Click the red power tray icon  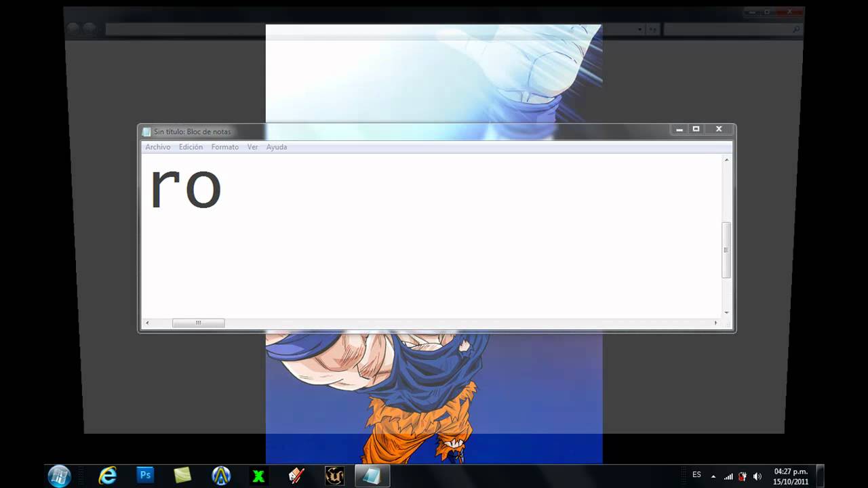[x=743, y=476]
